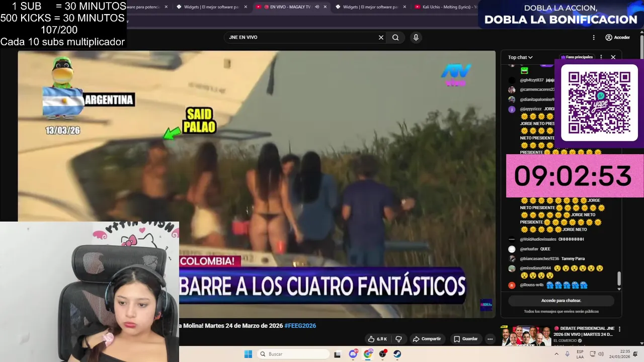Close the Widgets tab left of MAGALY
This screenshot has height=362, width=644.
[x=246, y=7]
